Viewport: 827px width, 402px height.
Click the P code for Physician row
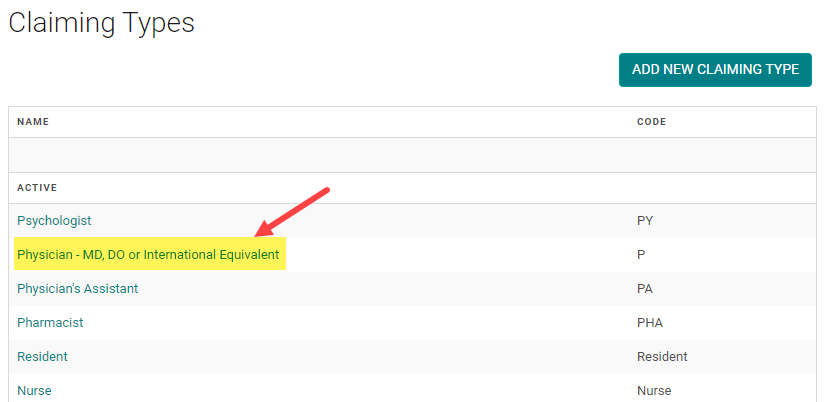tap(641, 255)
